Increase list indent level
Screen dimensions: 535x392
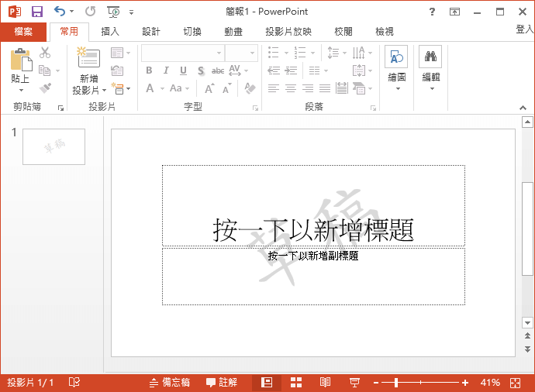[x=291, y=70]
